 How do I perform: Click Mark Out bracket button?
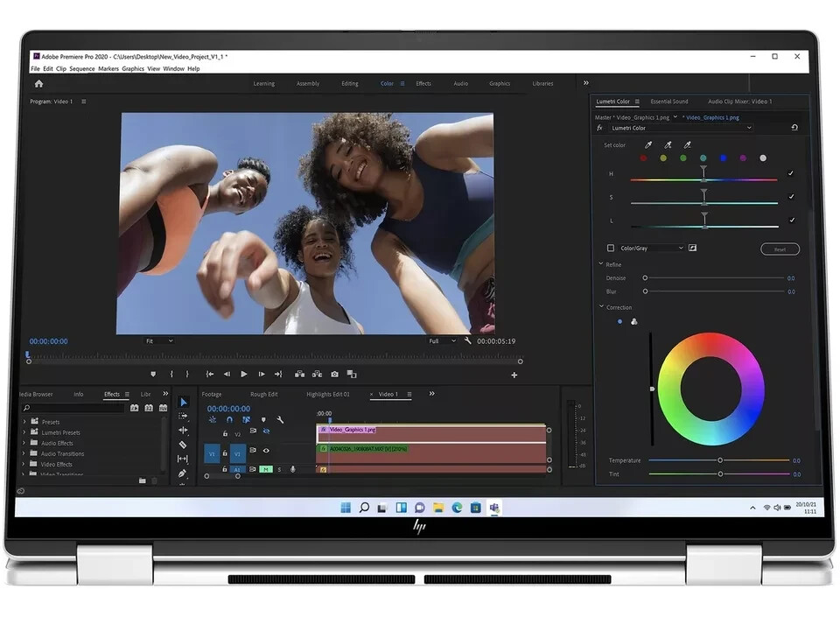pyautogui.click(x=187, y=374)
